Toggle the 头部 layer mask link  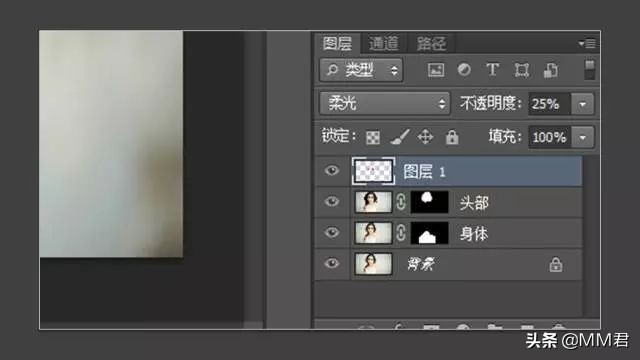click(x=401, y=202)
